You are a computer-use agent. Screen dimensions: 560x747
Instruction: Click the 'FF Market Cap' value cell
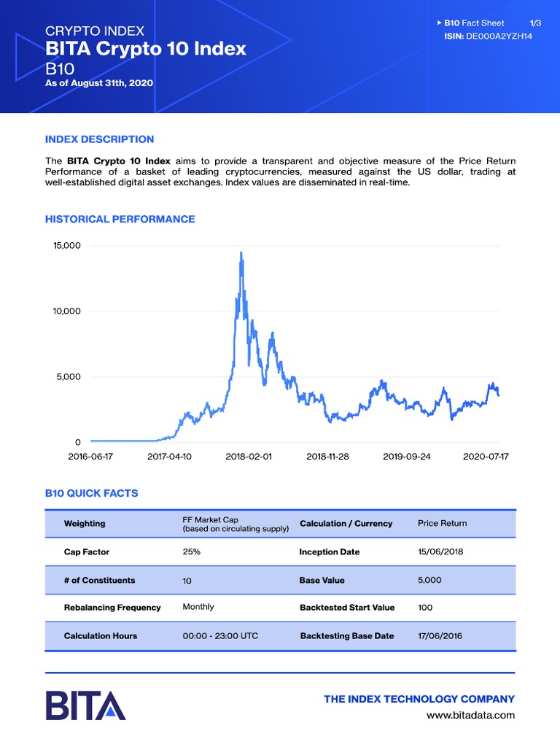click(236, 524)
